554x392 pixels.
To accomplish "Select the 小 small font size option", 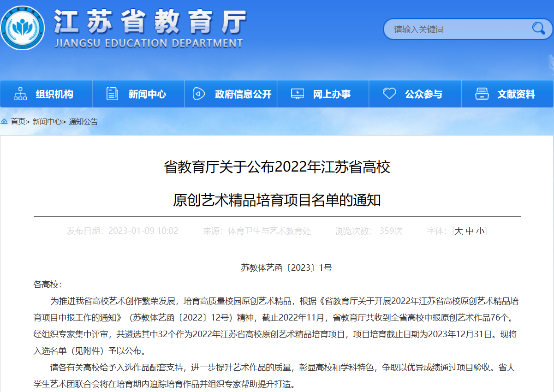I will (481, 231).
